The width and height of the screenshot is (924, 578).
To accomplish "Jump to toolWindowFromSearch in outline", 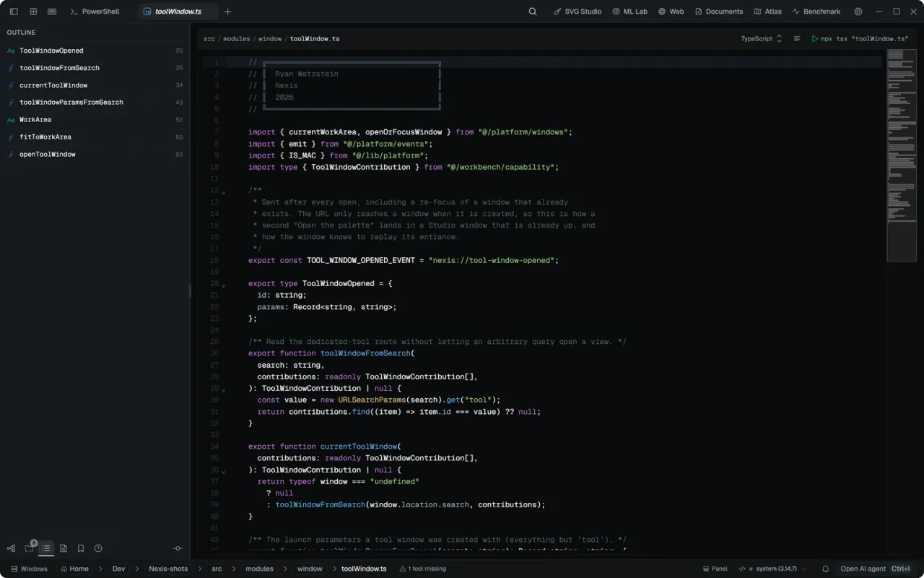I will click(95, 68).
